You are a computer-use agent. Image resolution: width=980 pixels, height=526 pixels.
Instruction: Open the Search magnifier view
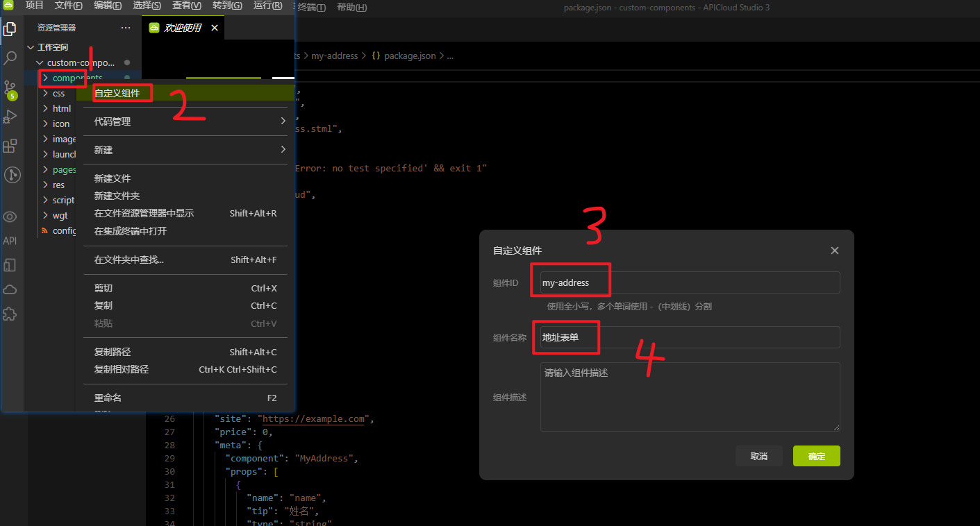pyautogui.click(x=10, y=58)
